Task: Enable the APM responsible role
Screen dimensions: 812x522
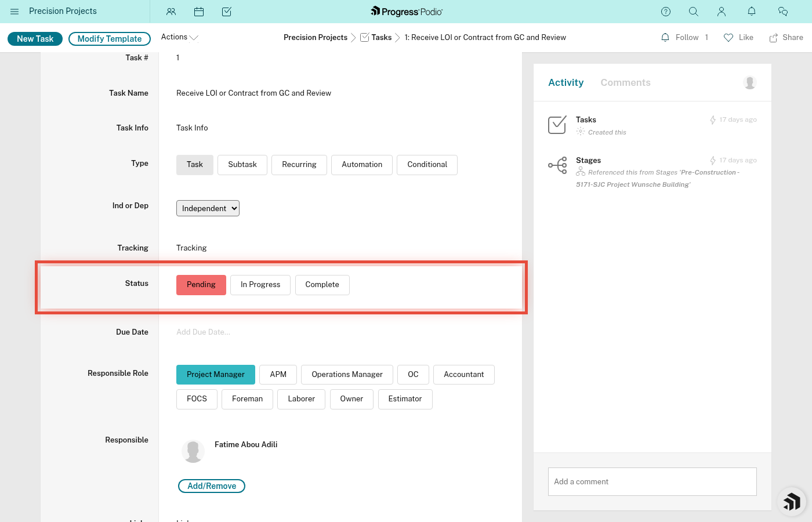Action: (x=277, y=374)
